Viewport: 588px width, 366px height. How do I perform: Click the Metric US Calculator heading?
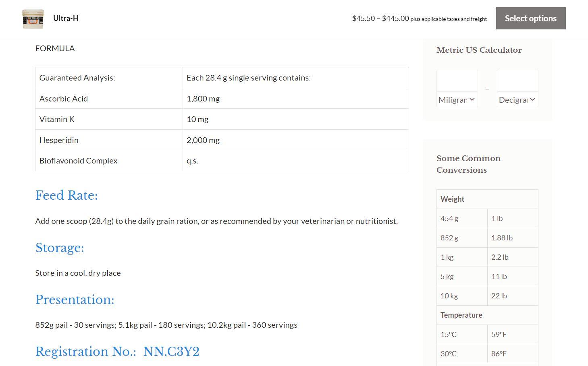479,50
